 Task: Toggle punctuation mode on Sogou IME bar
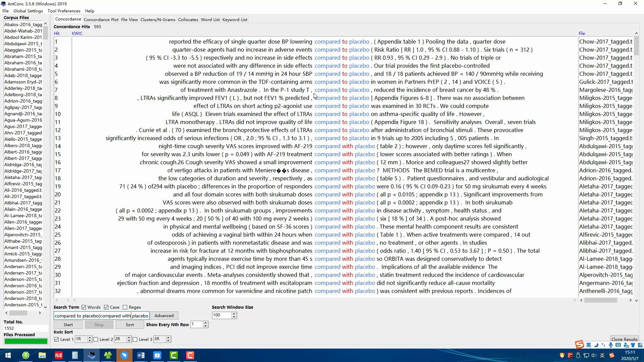603,345
